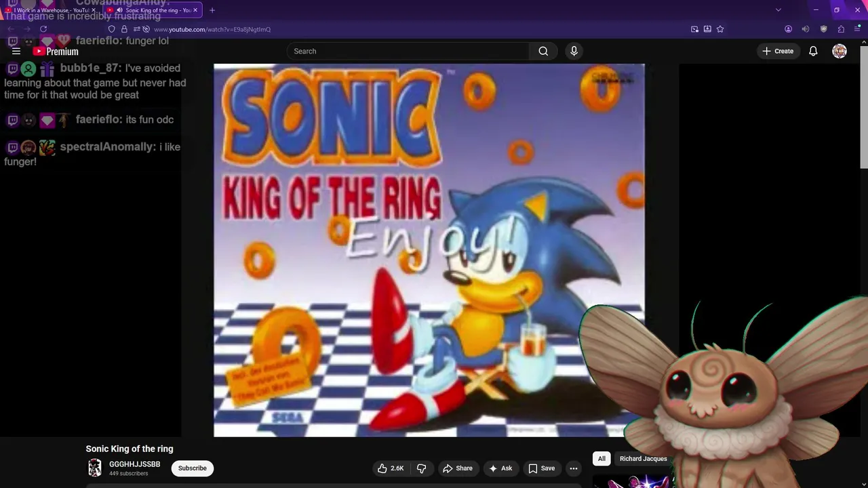The image size is (868, 488).
Task: Click the YouTube search magnifier button
Action: (543, 51)
